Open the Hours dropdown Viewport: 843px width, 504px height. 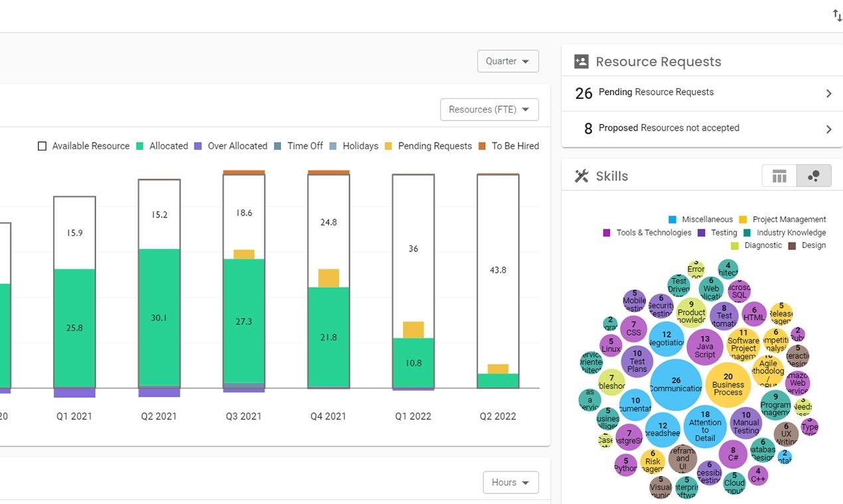tap(510, 482)
